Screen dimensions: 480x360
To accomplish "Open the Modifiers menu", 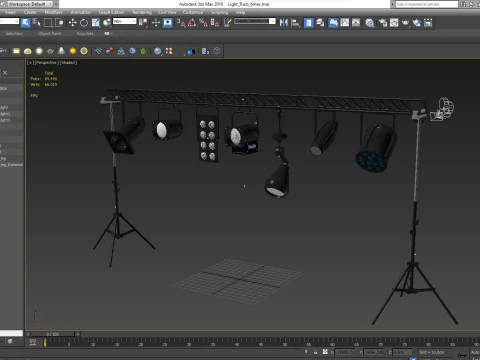I will click(53, 12).
